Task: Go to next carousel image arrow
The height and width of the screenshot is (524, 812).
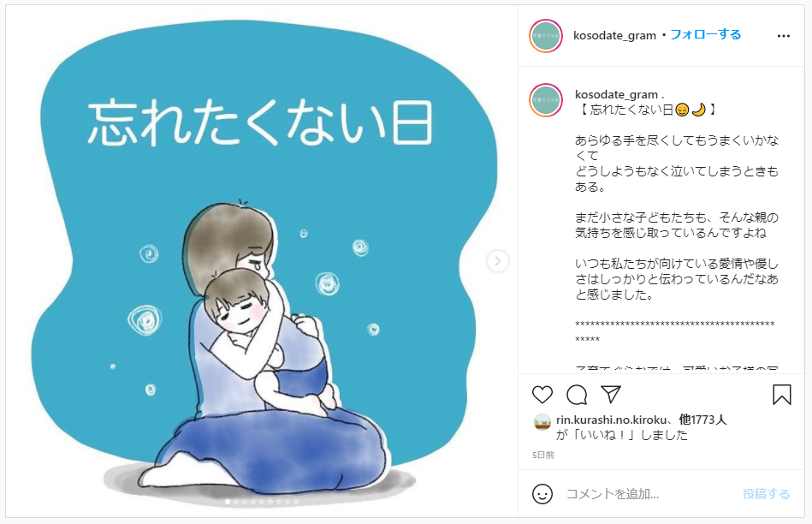Action: 498,260
